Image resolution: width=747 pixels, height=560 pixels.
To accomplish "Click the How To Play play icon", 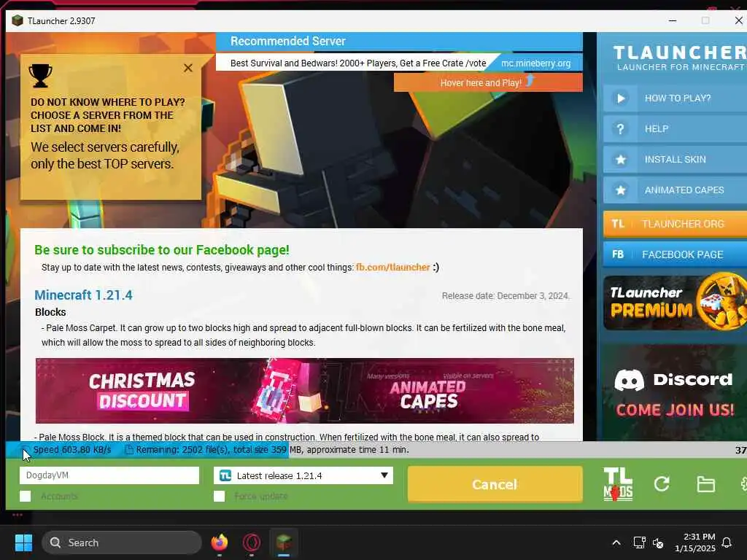I will tap(620, 98).
